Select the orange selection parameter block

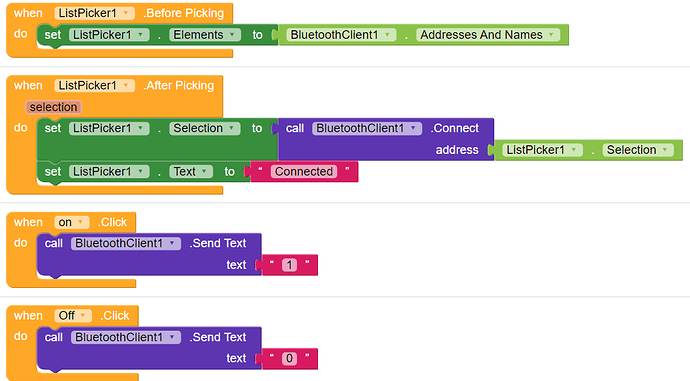click(x=53, y=107)
